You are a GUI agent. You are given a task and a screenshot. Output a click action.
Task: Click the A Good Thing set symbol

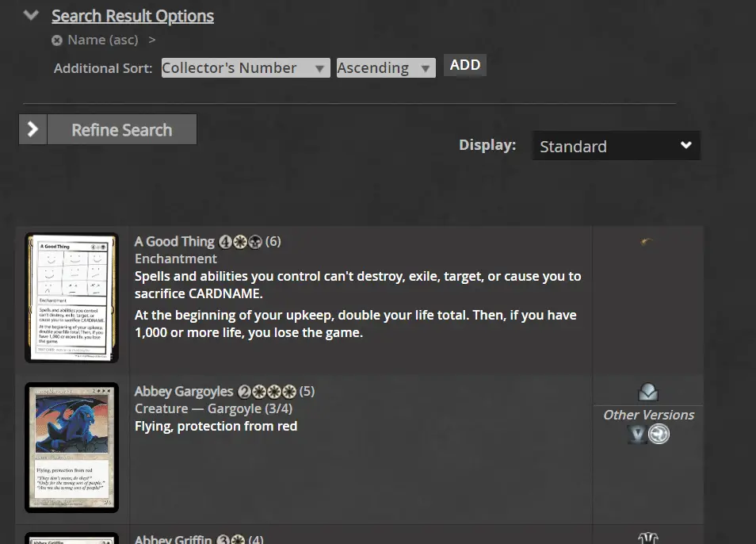click(647, 241)
